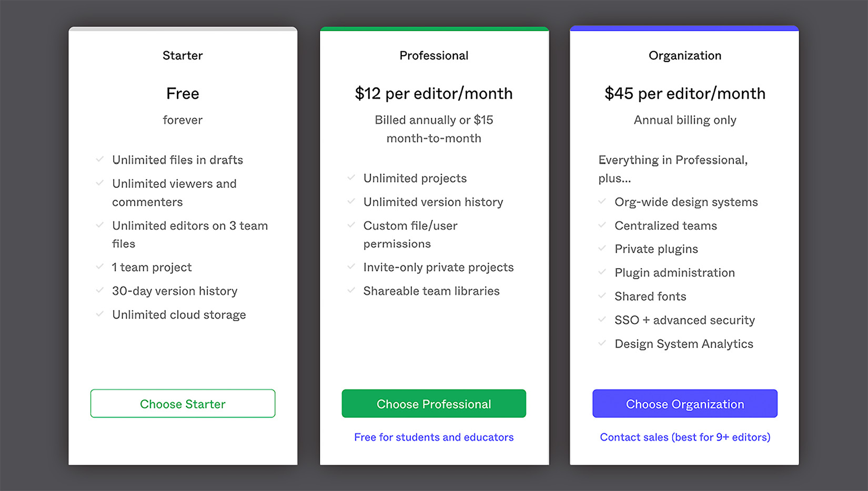This screenshot has height=491, width=868.
Task: Click checkmark beside SSO + advanced security
Action: tap(602, 320)
